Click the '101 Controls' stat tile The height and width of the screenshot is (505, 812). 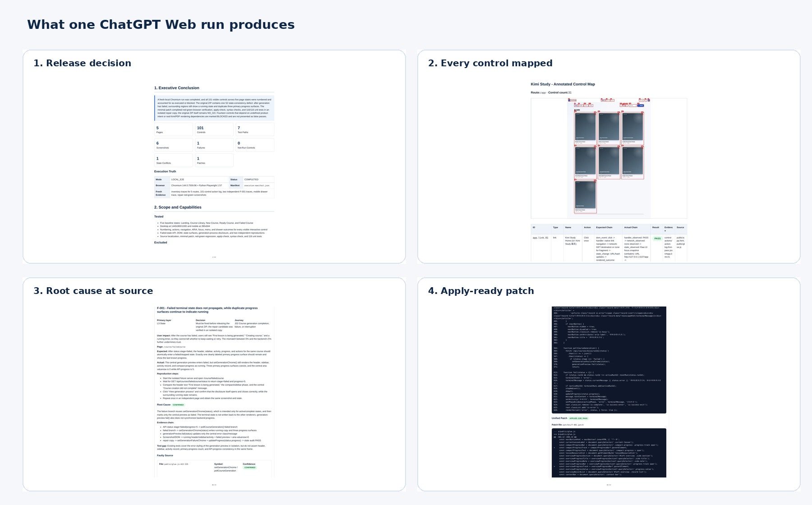(214, 129)
